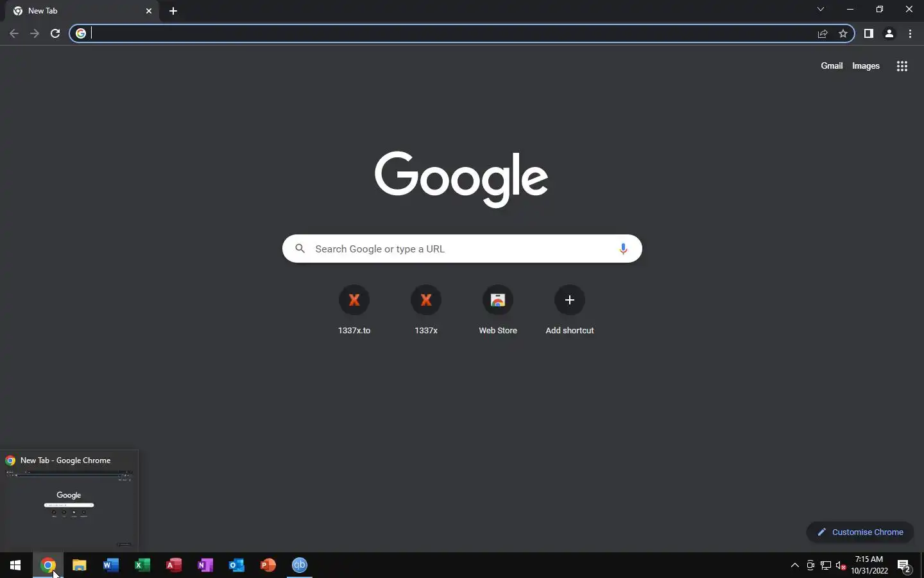Image resolution: width=924 pixels, height=578 pixels.
Task: Go back with the back arrow
Action: click(14, 33)
